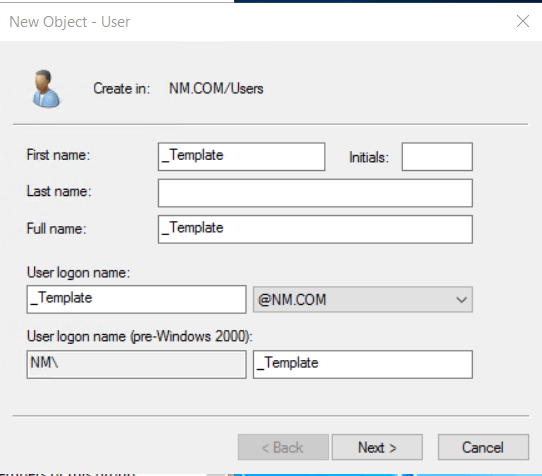Open the @NM.COM domain suffix dropdown
The image size is (542, 476).
click(x=363, y=299)
